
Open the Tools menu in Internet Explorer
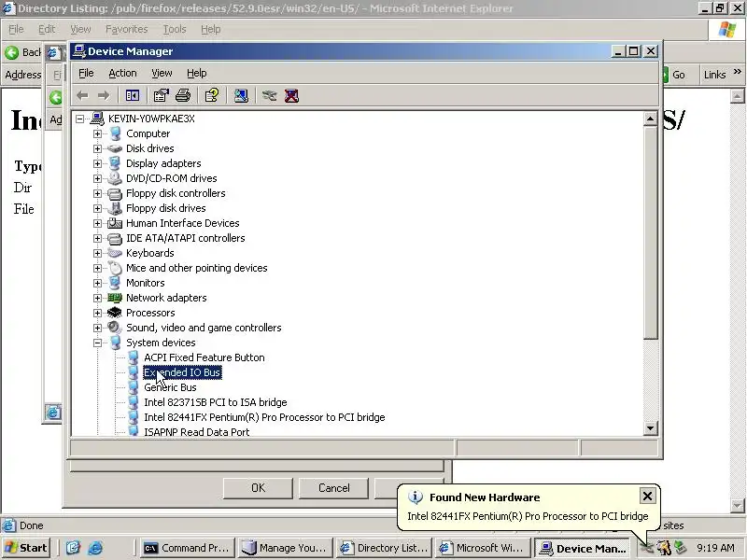point(175,29)
